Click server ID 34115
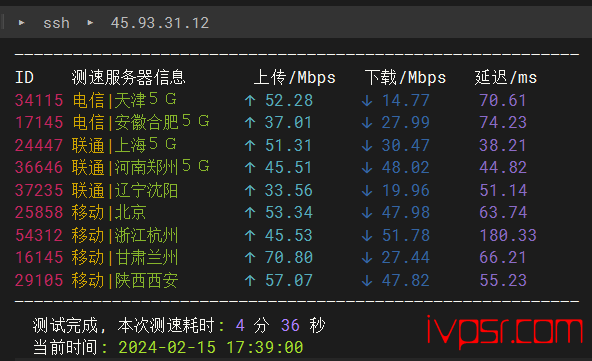592x361 pixels. (39, 100)
